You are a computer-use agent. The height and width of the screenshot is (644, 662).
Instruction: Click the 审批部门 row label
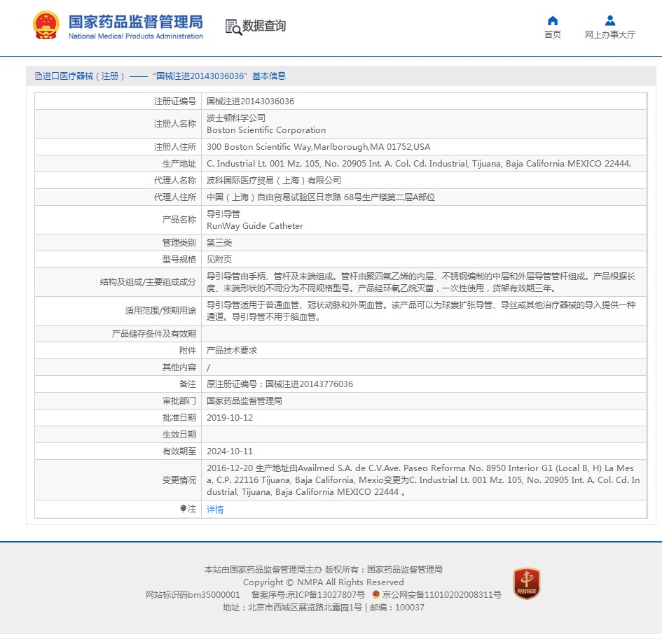coord(179,401)
